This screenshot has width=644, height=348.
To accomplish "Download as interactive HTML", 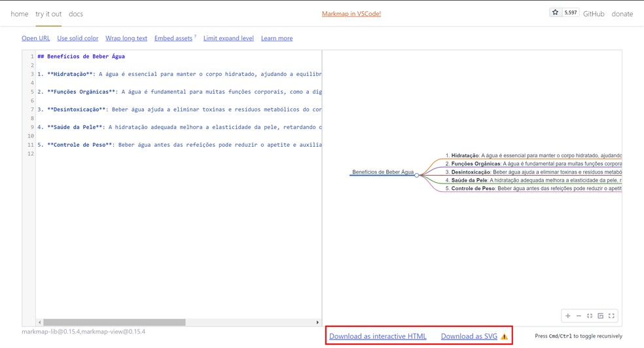I will coord(378,336).
